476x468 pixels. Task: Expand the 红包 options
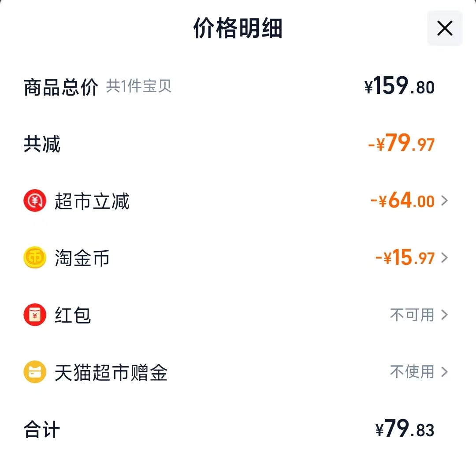tap(444, 315)
